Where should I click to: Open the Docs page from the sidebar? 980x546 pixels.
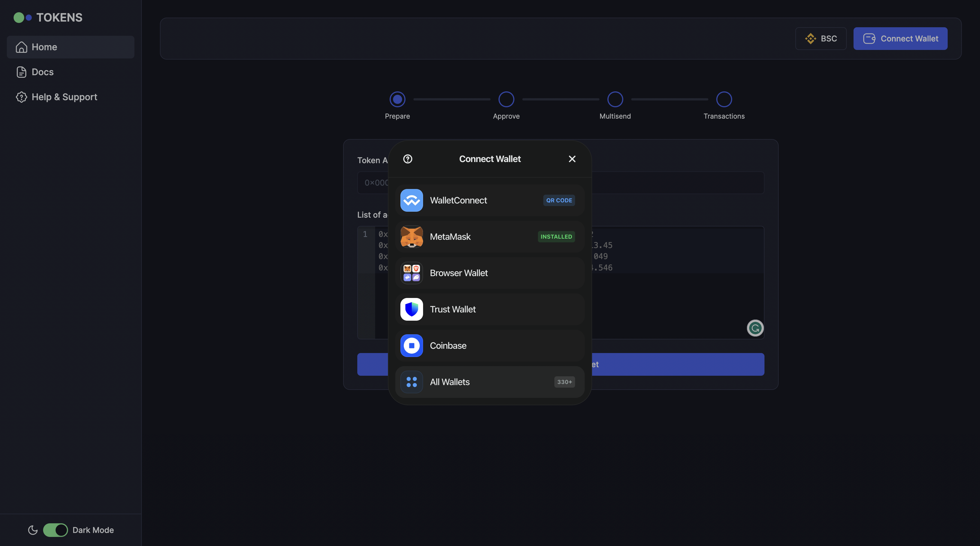tap(42, 72)
